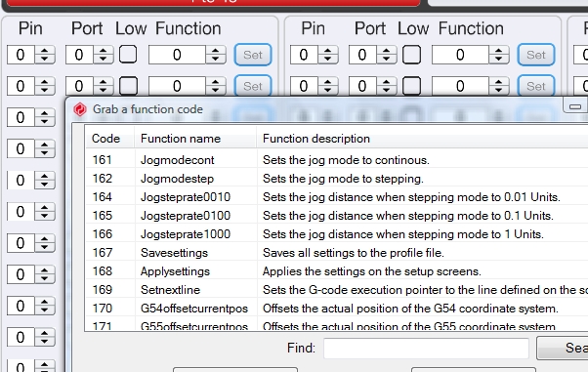Decrease Function value in left group's first row

(215, 60)
